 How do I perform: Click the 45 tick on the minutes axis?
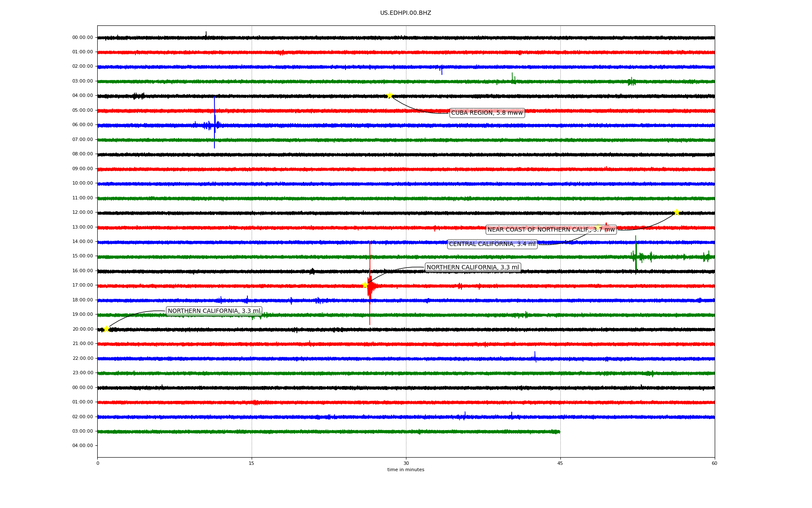[560, 463]
